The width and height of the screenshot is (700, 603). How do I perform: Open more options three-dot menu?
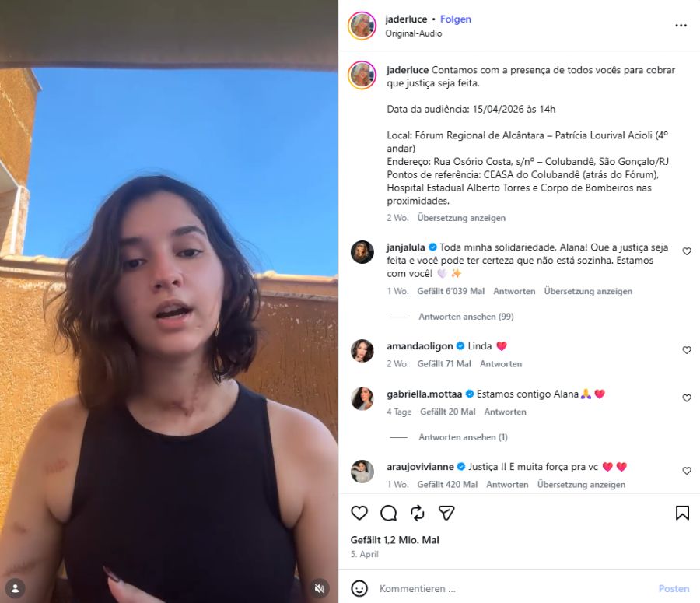[x=681, y=26]
